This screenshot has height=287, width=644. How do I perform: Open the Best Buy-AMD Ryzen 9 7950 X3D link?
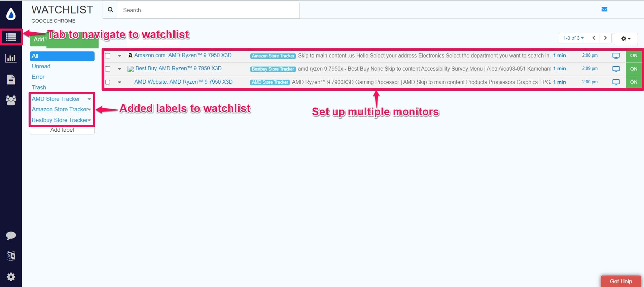(x=178, y=69)
